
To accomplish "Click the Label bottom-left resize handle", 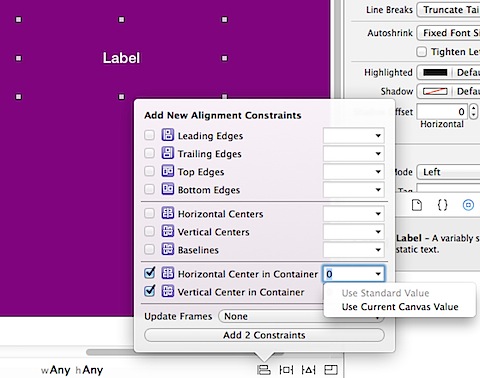I will click(x=19, y=97).
